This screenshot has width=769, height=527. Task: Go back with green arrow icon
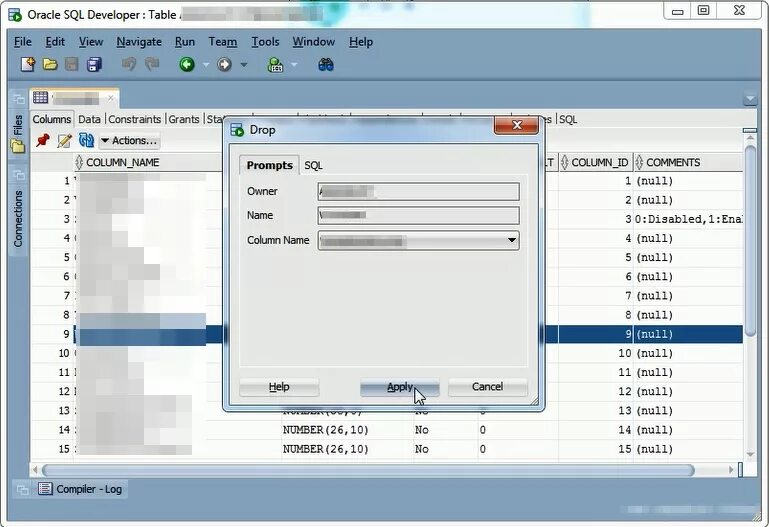pyautogui.click(x=187, y=65)
